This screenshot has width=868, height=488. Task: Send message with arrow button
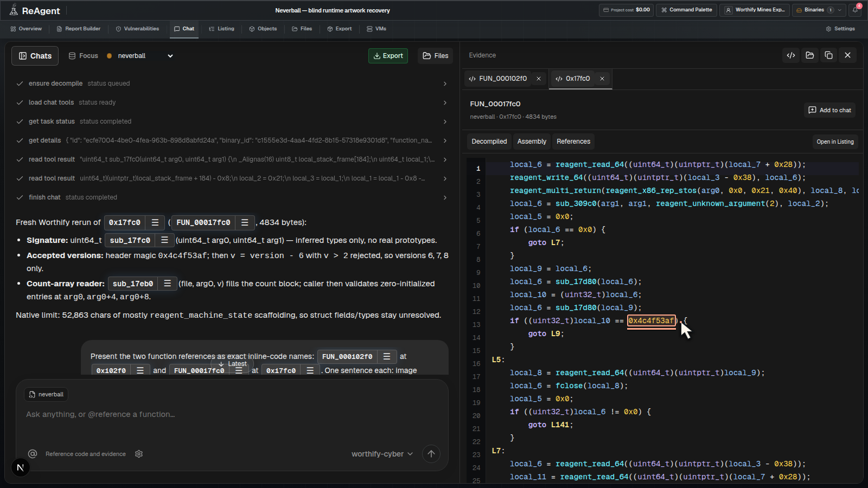coord(431,454)
